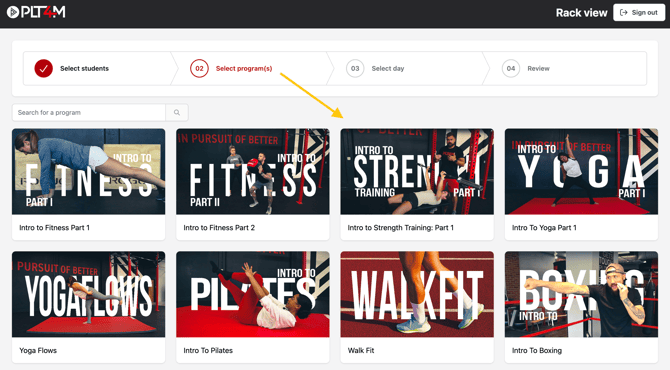
Task: Click the 03 step circle
Action: [x=355, y=68]
